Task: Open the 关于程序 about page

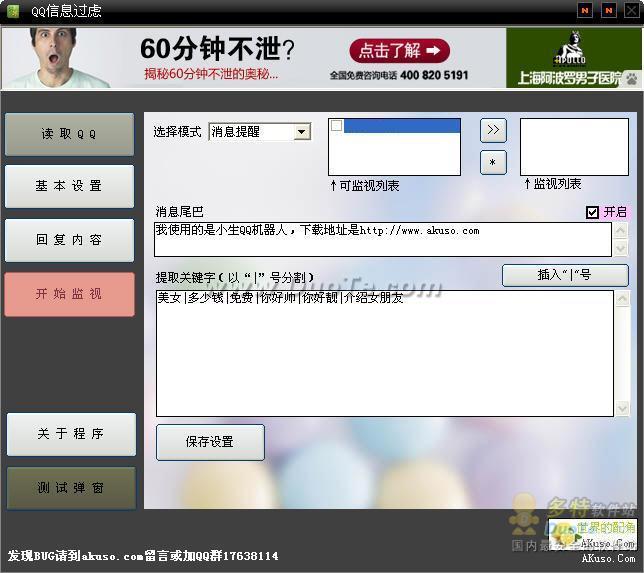Action: (71, 434)
